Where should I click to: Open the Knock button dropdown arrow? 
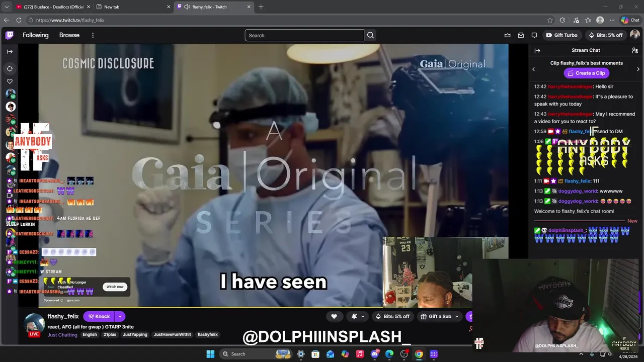pos(120,316)
